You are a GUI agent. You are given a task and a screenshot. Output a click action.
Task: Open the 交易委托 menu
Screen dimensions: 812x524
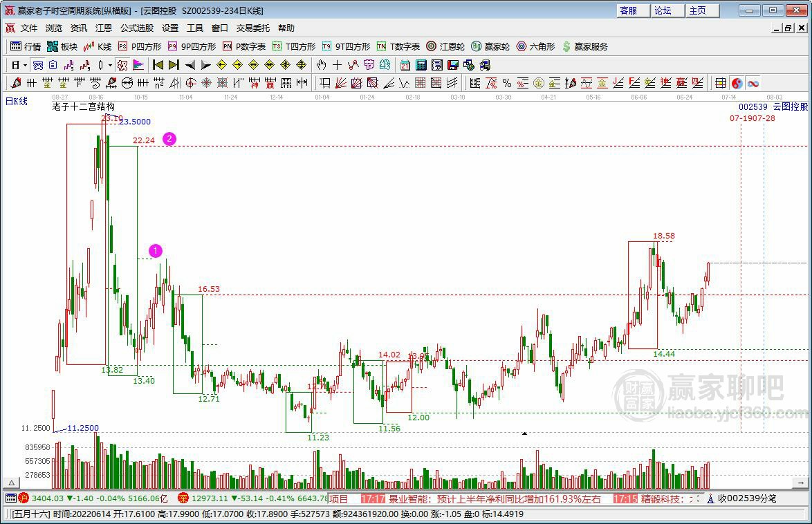pyautogui.click(x=252, y=28)
